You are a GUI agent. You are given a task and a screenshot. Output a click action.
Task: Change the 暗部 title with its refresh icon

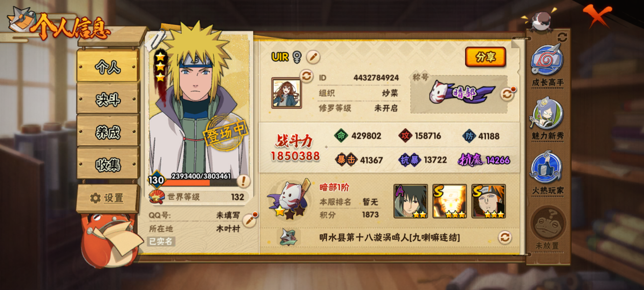pyautogui.click(x=507, y=94)
